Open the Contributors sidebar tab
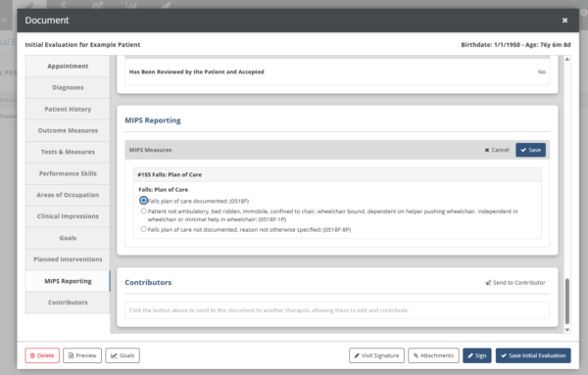The height and width of the screenshot is (375, 588). [68, 303]
